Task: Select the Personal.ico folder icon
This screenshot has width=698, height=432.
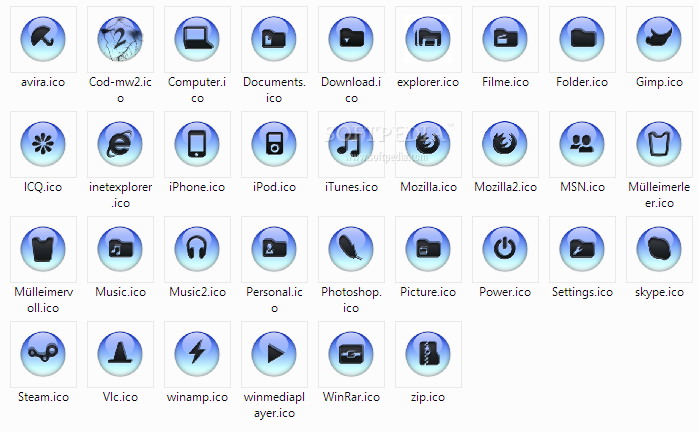Action: [x=274, y=249]
